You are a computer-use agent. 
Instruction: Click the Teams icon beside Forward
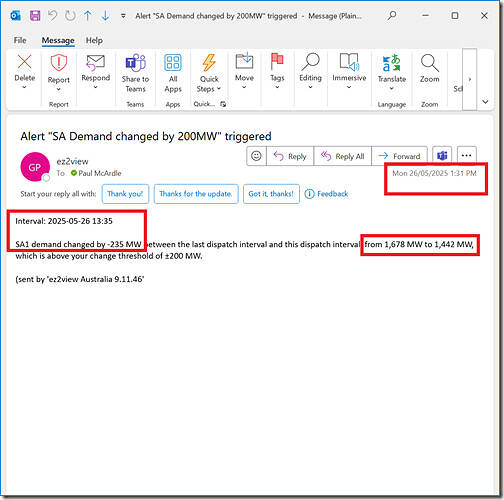click(x=442, y=156)
